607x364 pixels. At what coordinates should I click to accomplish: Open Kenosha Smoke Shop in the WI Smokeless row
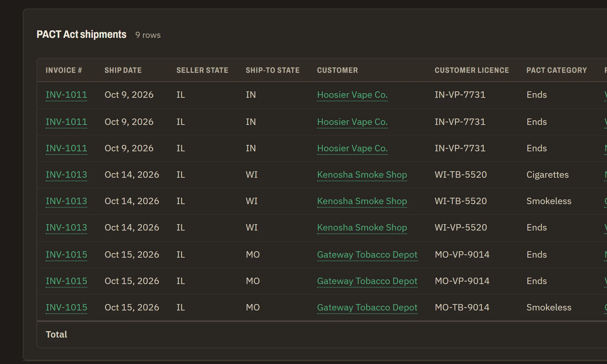tap(362, 201)
